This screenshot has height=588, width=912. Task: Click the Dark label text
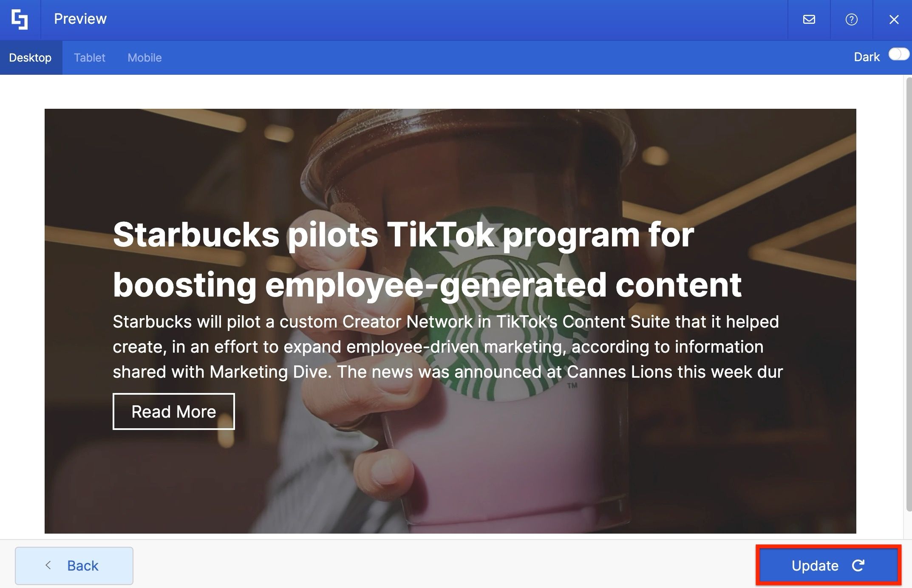coord(867,57)
